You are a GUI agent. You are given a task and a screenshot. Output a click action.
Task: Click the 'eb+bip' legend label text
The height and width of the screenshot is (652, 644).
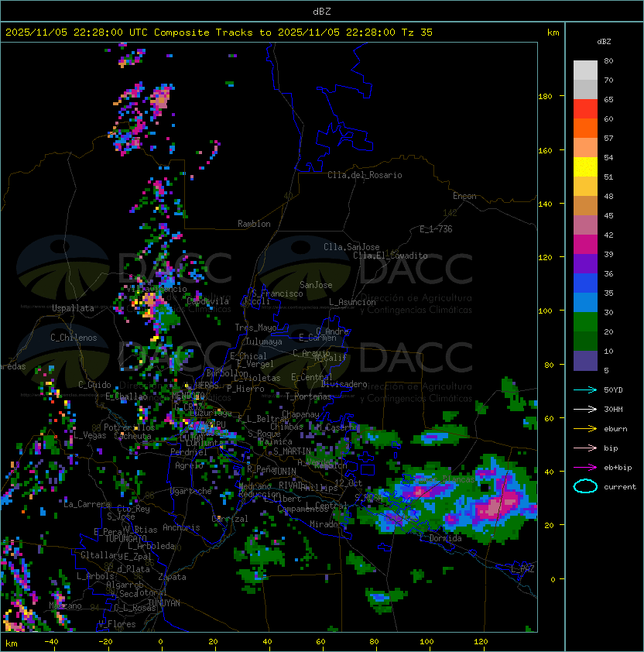click(x=618, y=468)
